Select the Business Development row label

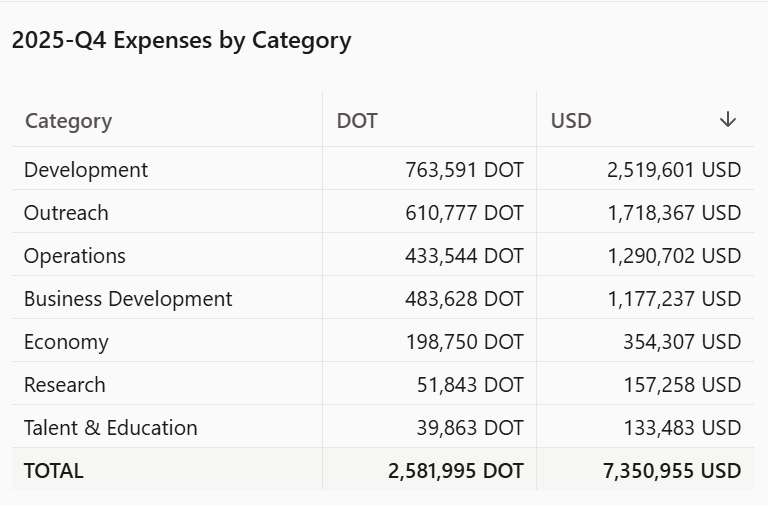point(128,299)
